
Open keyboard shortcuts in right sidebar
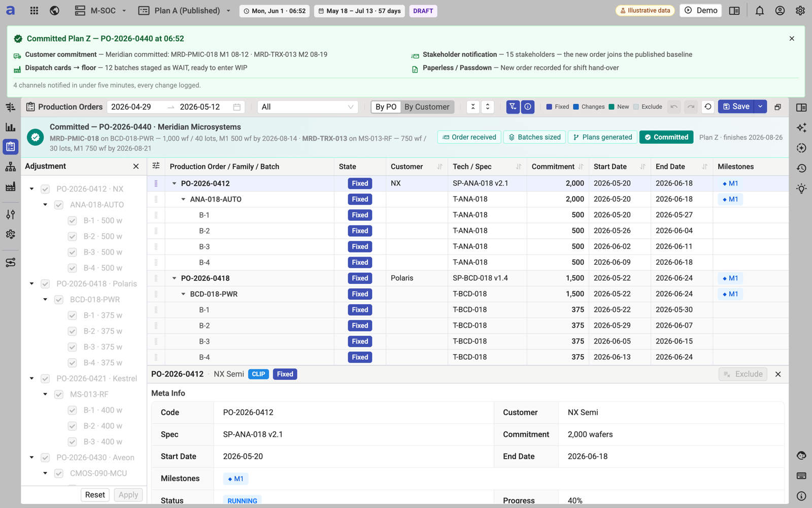801,476
